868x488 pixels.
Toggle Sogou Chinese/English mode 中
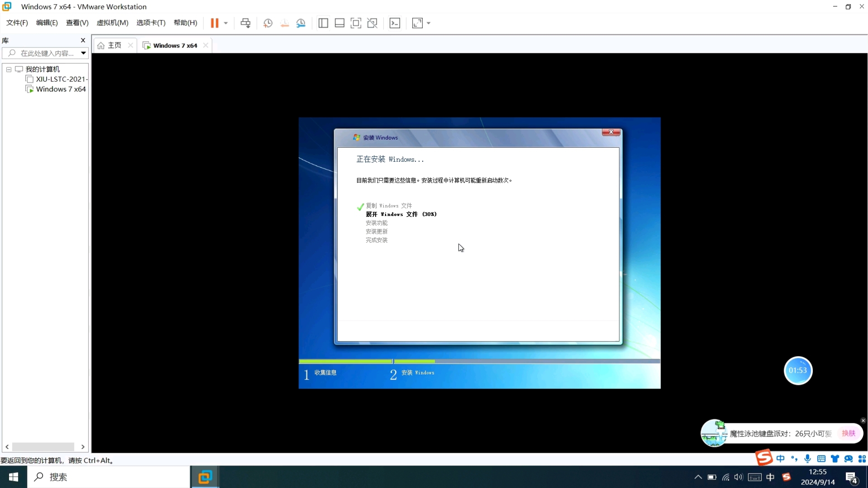pos(781,459)
